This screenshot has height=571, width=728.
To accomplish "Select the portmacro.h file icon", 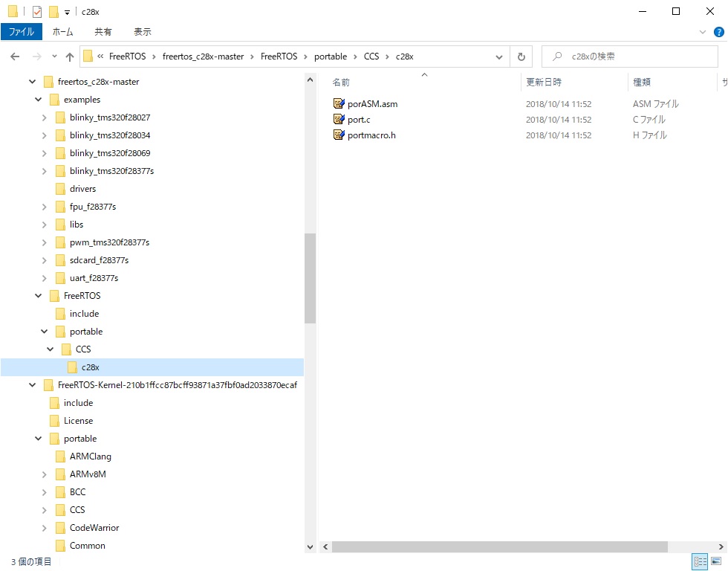I will (339, 135).
